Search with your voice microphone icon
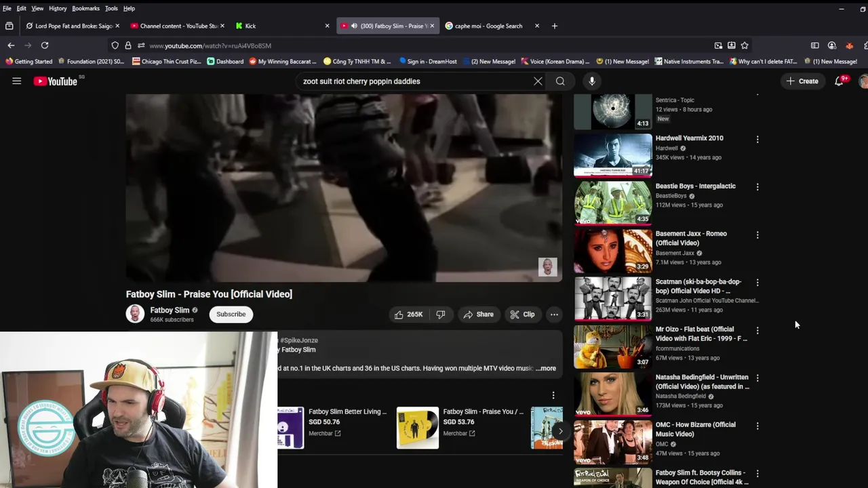Image resolution: width=868 pixels, height=488 pixels. [592, 81]
